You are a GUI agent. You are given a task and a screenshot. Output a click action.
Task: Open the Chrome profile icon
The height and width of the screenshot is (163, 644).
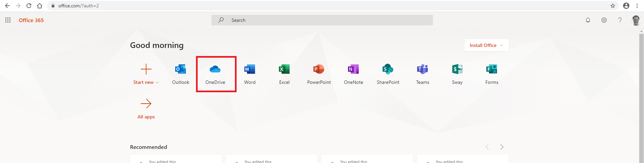click(x=626, y=6)
